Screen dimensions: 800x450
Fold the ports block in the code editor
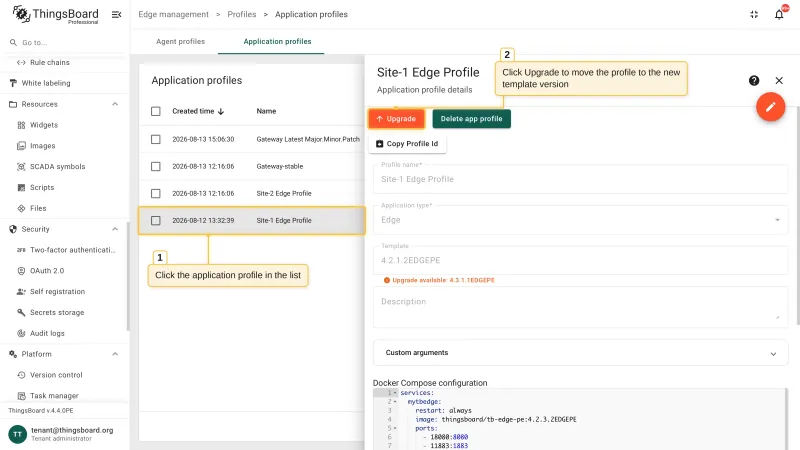(x=395, y=429)
